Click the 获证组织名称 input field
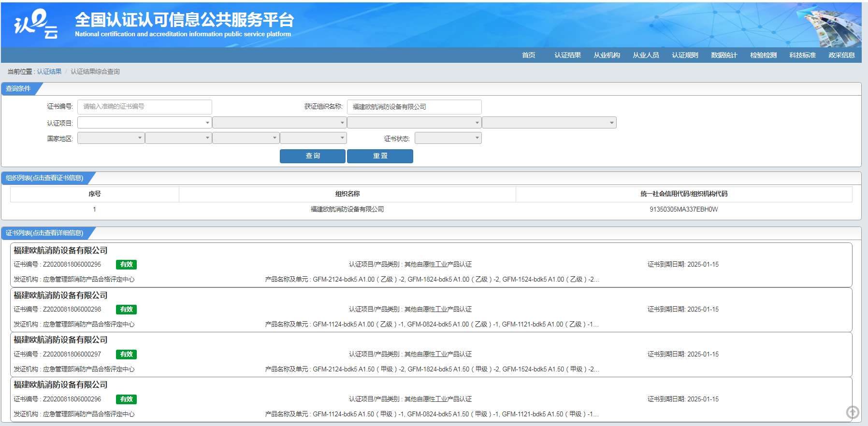 pyautogui.click(x=414, y=107)
